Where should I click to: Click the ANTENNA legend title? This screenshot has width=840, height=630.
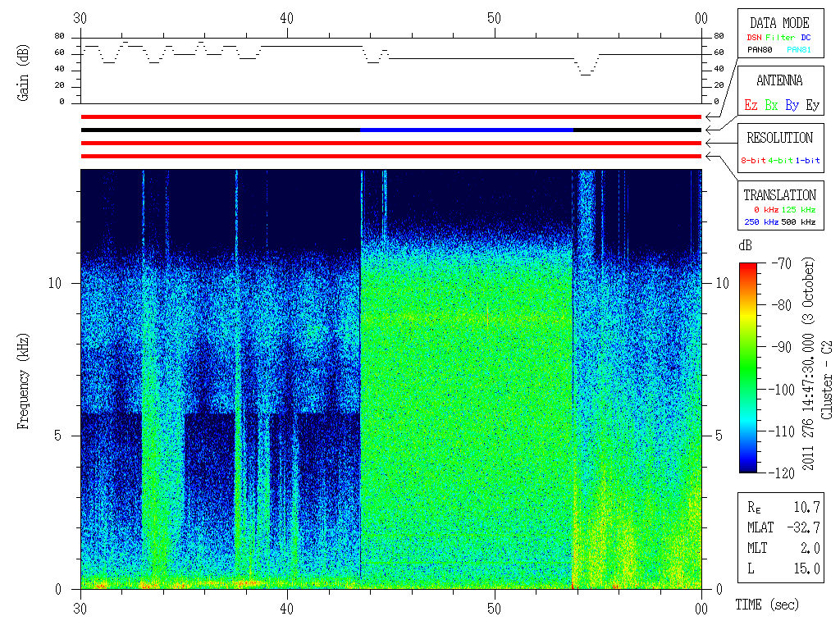click(x=779, y=80)
